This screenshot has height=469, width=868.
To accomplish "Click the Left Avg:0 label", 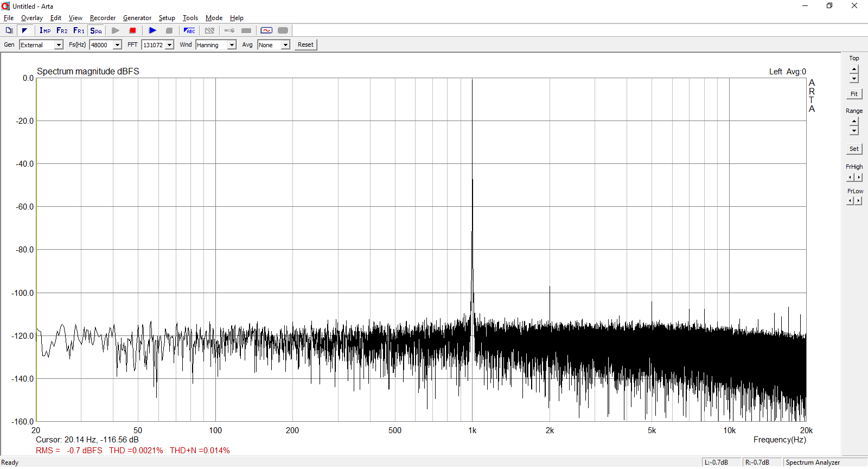I will click(x=788, y=72).
